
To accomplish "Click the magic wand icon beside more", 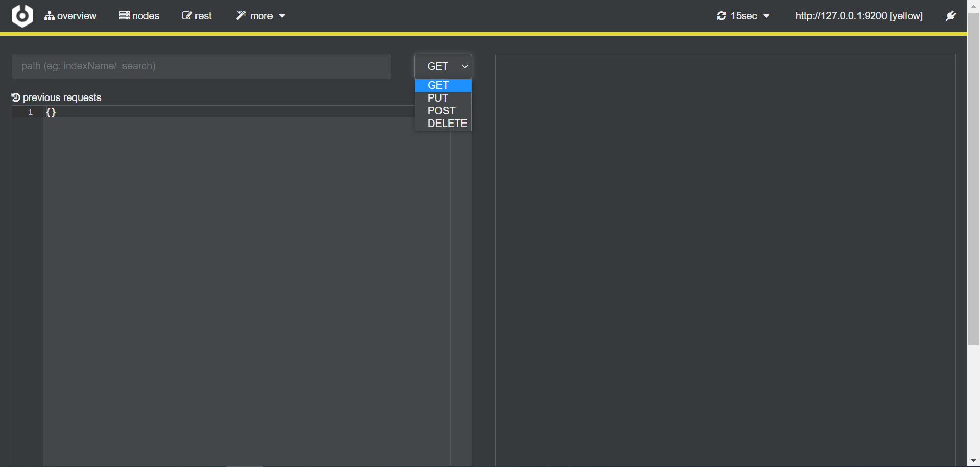I will coord(241,16).
